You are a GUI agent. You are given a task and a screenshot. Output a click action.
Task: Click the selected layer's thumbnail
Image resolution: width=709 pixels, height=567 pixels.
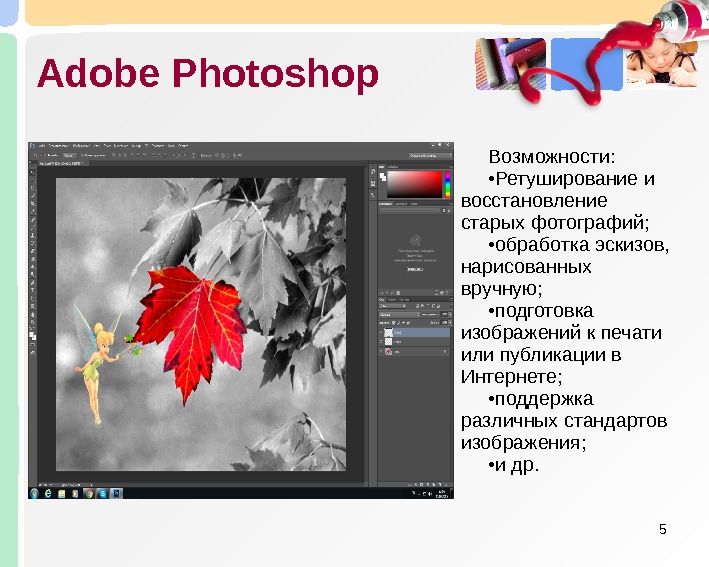pos(388,332)
